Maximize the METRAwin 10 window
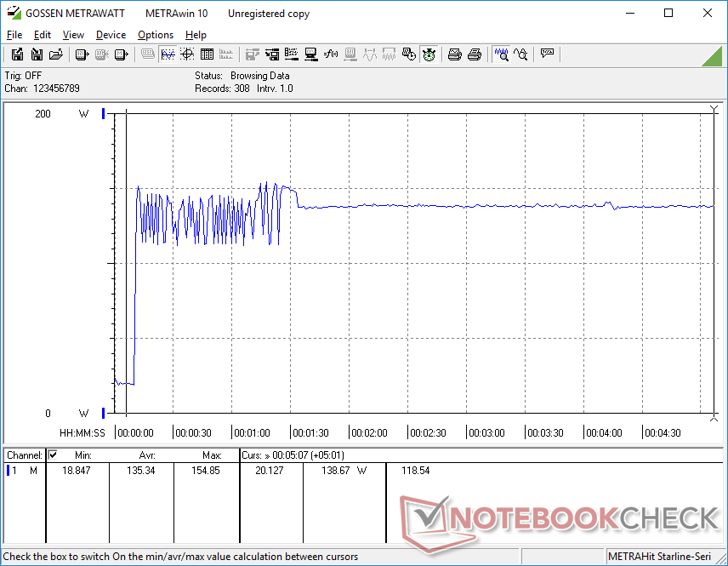Image resolution: width=728 pixels, height=566 pixels. (x=668, y=13)
